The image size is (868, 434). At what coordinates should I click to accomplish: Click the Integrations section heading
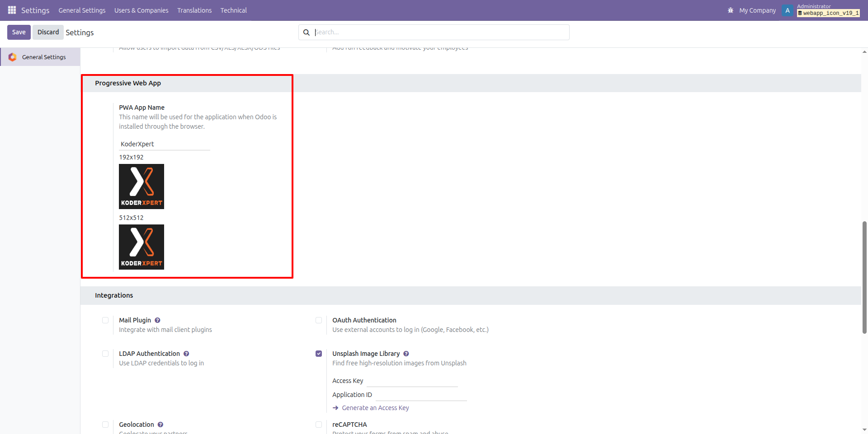pyautogui.click(x=114, y=295)
